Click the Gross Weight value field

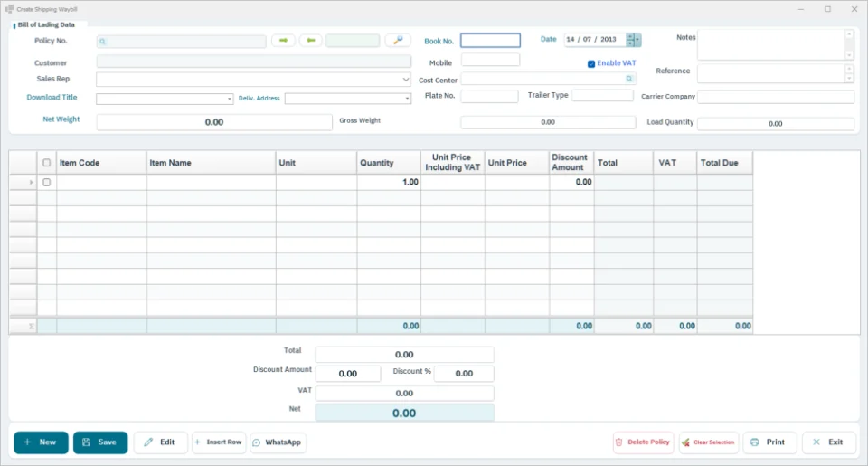pyautogui.click(x=548, y=122)
